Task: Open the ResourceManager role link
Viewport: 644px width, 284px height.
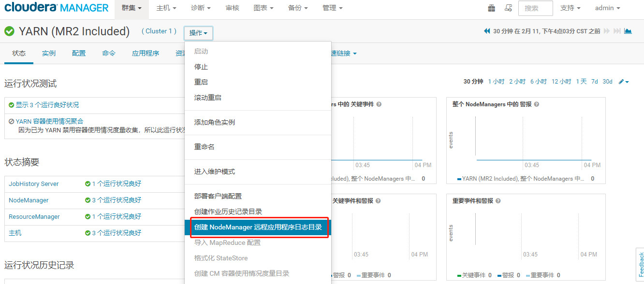Action: click(x=34, y=217)
